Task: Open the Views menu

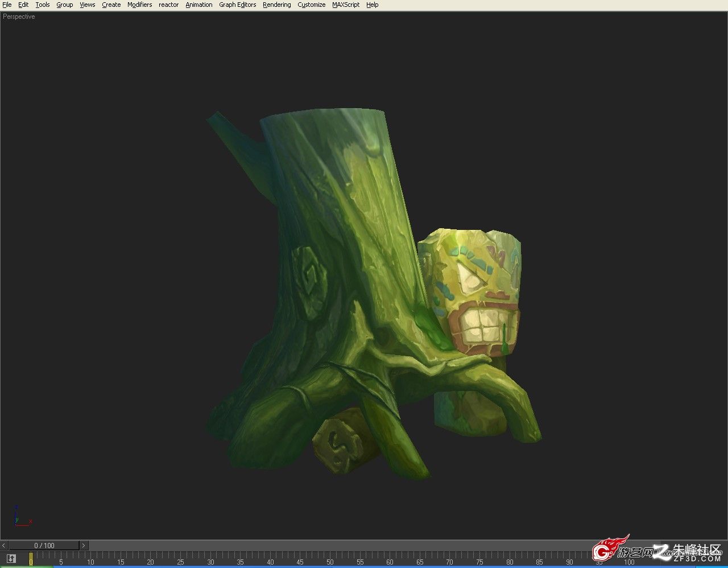Action: point(87,5)
